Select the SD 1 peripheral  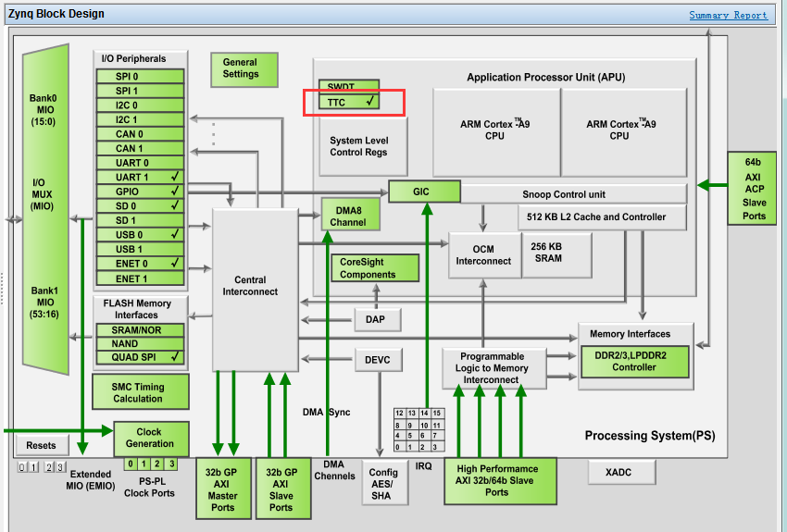140,220
